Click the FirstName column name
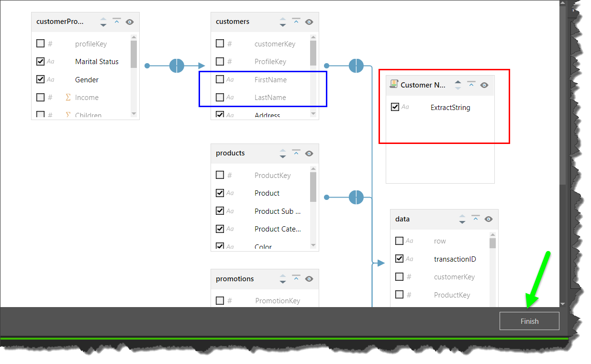 (x=271, y=80)
